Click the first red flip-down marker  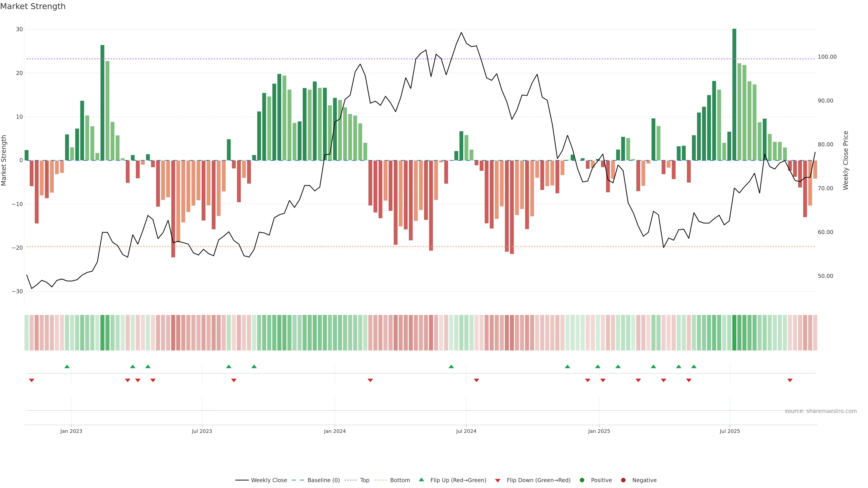click(x=32, y=380)
